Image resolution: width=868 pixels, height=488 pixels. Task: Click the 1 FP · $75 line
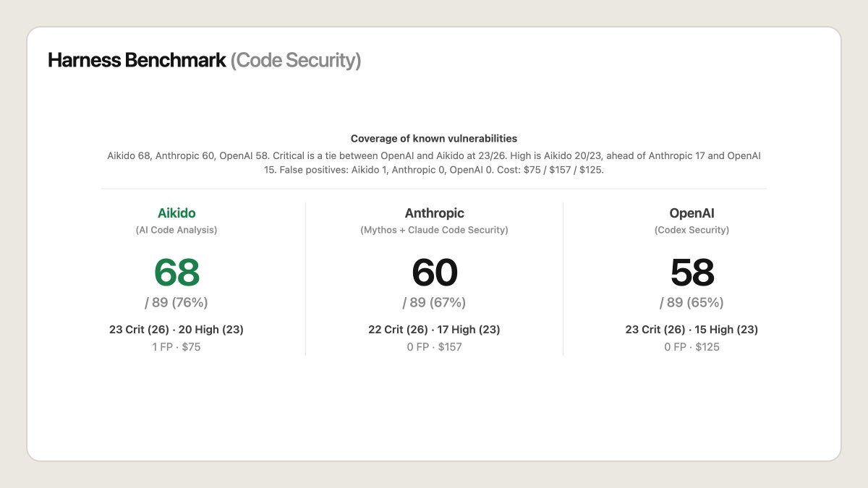tap(176, 347)
